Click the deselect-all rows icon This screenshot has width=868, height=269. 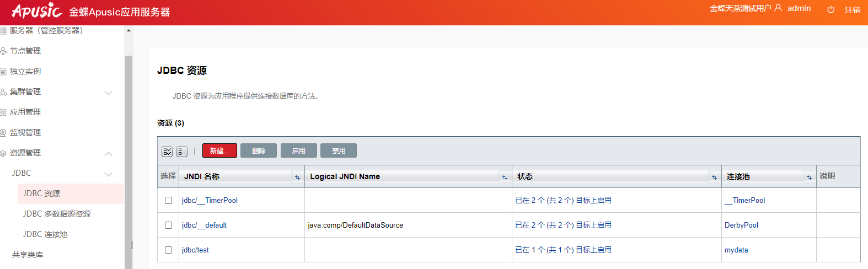(x=182, y=152)
